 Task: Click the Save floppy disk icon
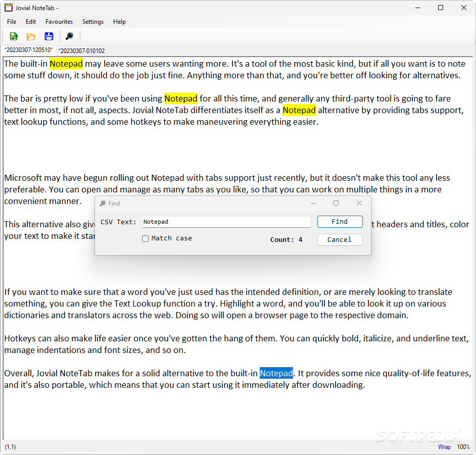click(x=49, y=36)
